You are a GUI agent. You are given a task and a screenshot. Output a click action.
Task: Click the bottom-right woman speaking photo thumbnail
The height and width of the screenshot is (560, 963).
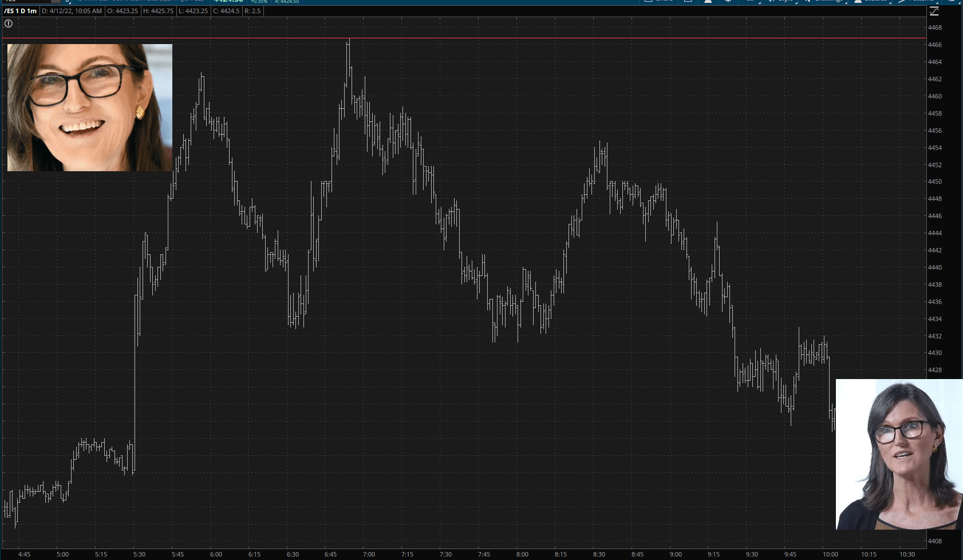tap(899, 454)
